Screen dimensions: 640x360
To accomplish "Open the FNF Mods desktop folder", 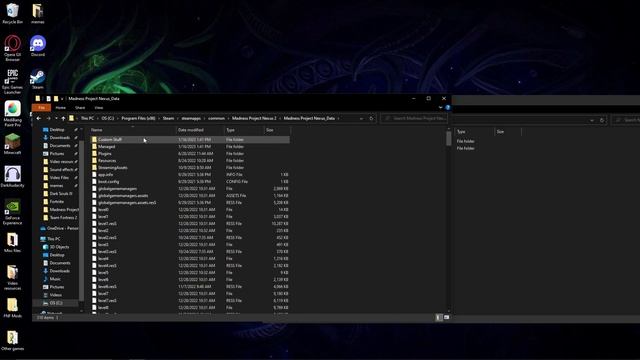I will 12,308.
